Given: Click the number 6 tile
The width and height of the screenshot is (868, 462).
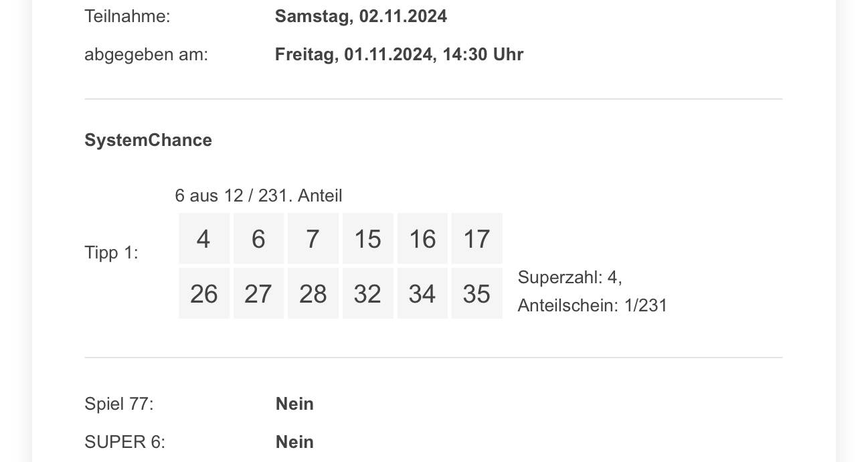Looking at the screenshot, I should pyautogui.click(x=258, y=238).
